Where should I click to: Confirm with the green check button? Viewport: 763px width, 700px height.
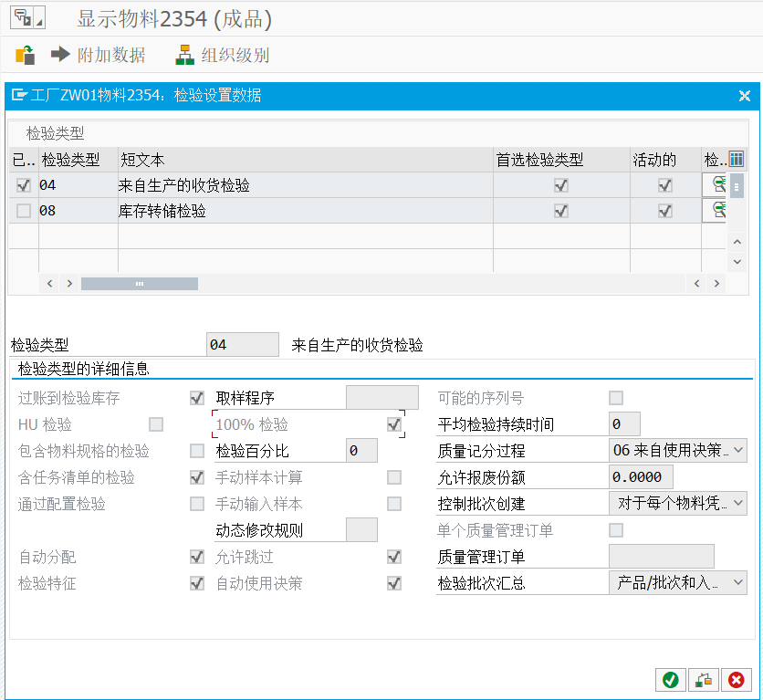click(671, 680)
